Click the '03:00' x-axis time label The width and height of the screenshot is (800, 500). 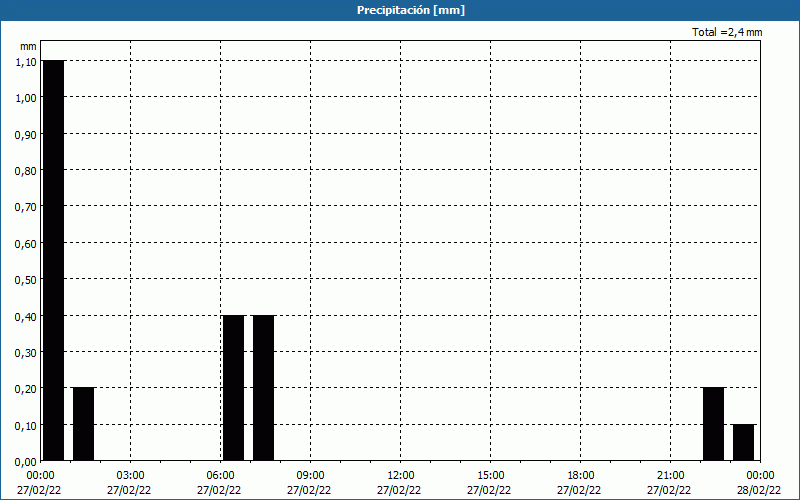[x=131, y=476]
